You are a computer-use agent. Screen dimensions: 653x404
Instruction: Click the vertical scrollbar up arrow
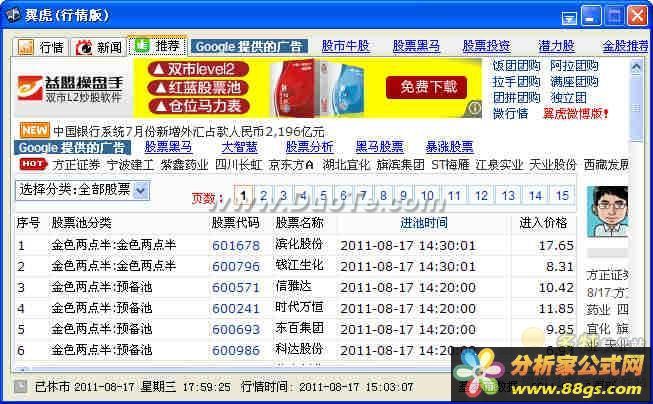636,67
